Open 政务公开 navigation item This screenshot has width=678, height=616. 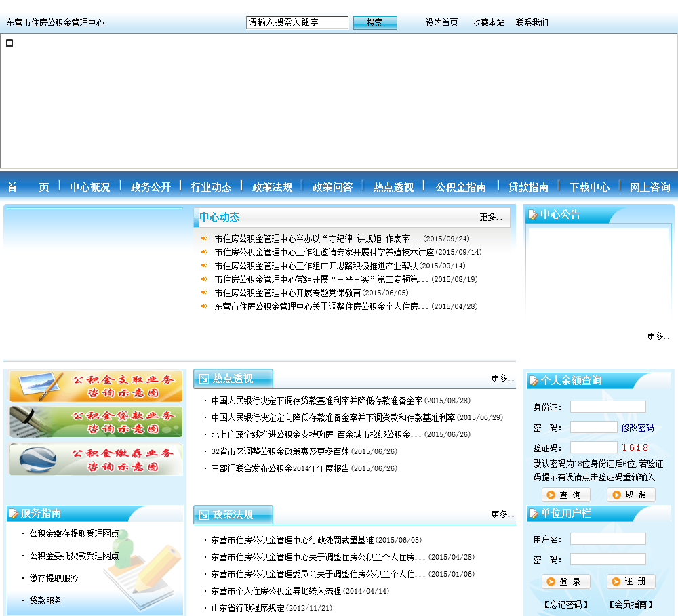click(151, 187)
